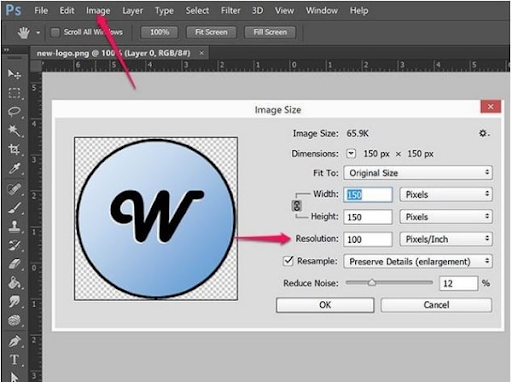Select the Move tool

click(14, 74)
